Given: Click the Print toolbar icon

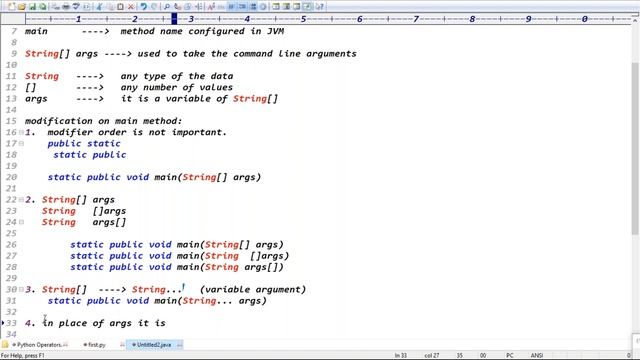Looking at the screenshot, I should 65,7.
